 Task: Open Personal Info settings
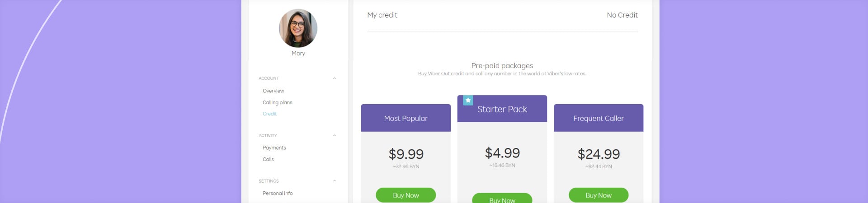click(x=278, y=193)
